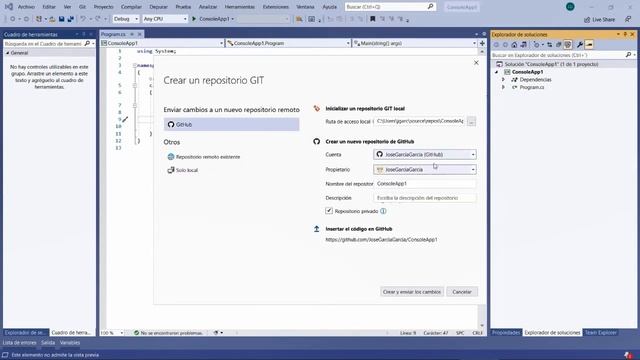Expand the Dependencias tree node
The width and height of the screenshot is (640, 360).
click(503, 80)
